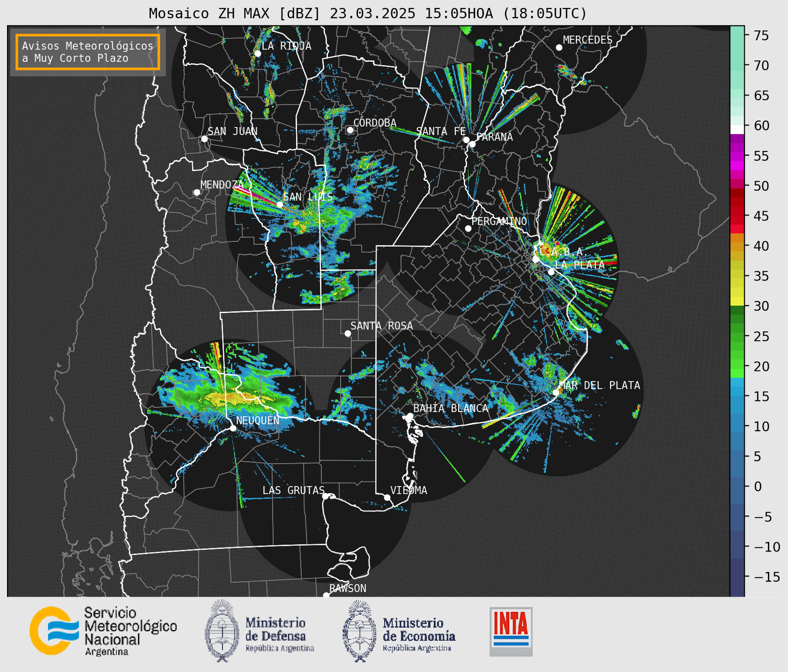The image size is (788, 672).
Task: Click the 55 tick on the dBZ colorbar
Action: [761, 156]
